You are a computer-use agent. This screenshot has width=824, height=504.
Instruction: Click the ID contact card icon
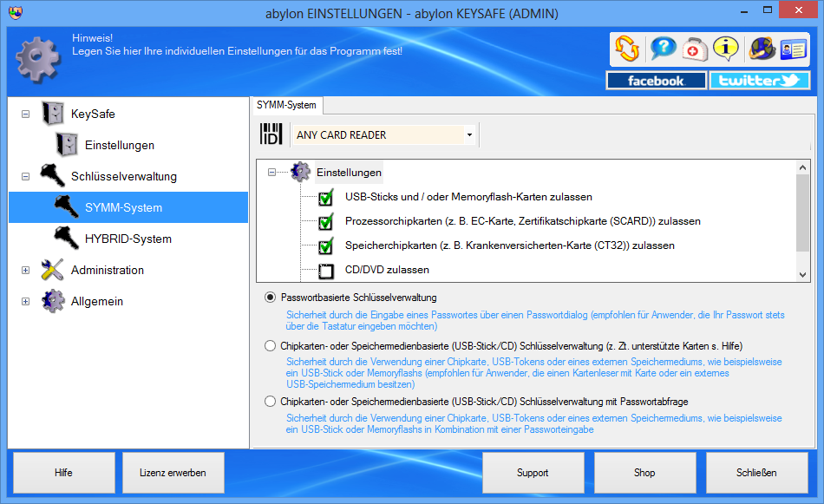tap(793, 49)
